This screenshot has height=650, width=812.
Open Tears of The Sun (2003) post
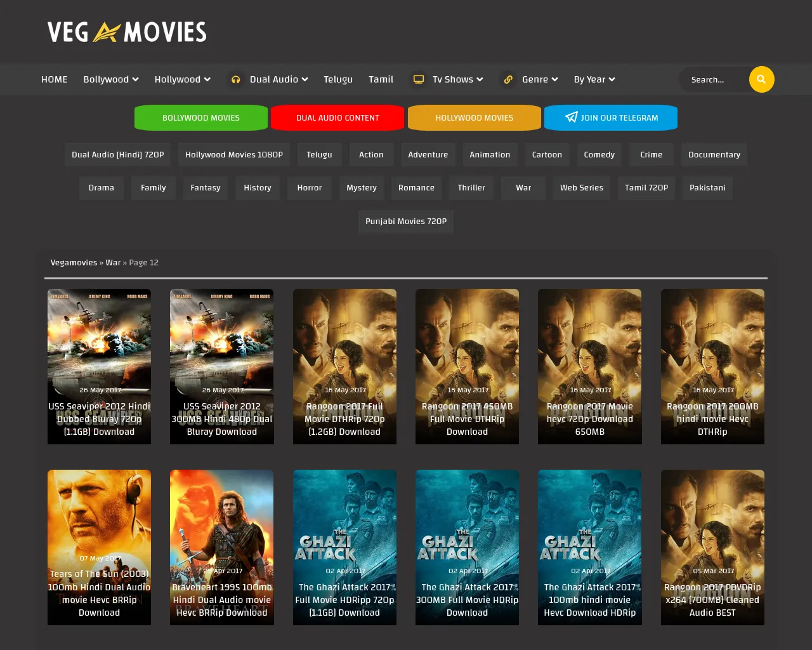point(99,547)
